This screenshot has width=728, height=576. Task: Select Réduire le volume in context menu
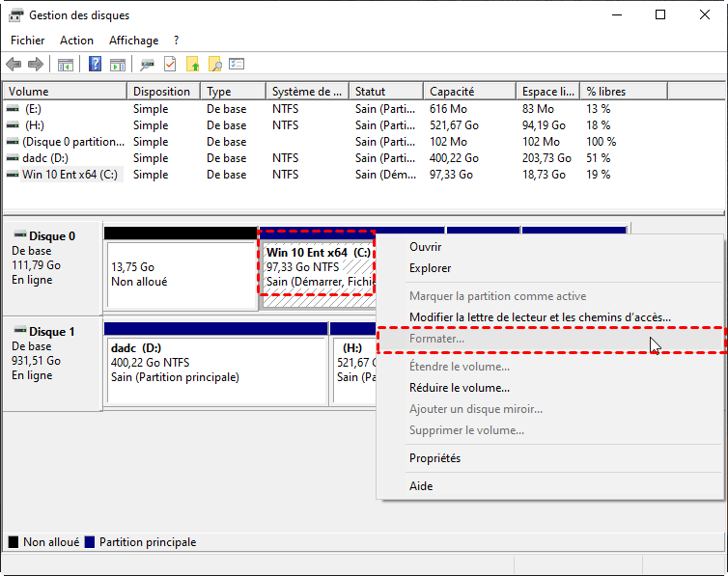pos(460,388)
